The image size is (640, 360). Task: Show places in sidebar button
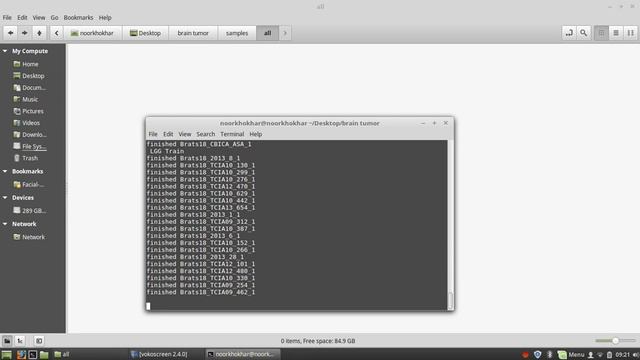click(7, 341)
